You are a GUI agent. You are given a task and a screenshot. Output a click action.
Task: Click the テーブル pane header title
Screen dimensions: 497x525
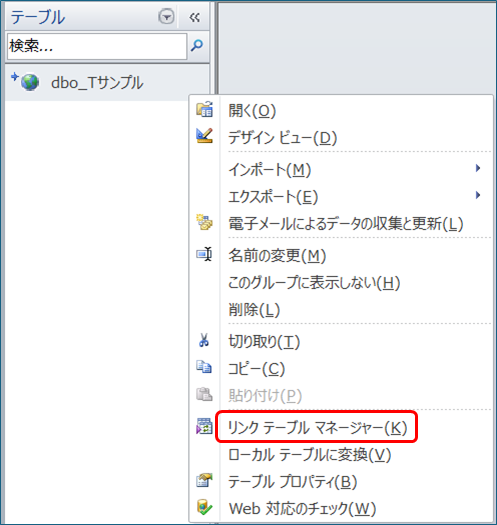pos(38,17)
